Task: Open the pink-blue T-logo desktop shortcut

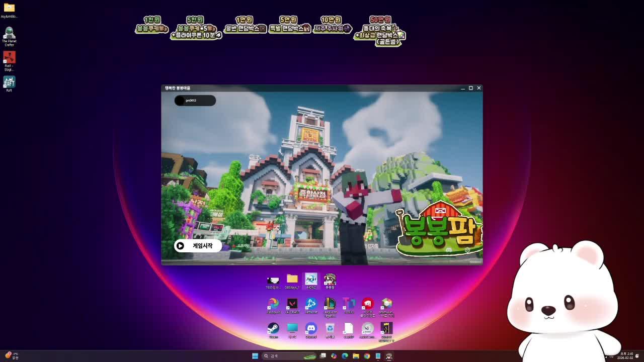Action: (349, 306)
